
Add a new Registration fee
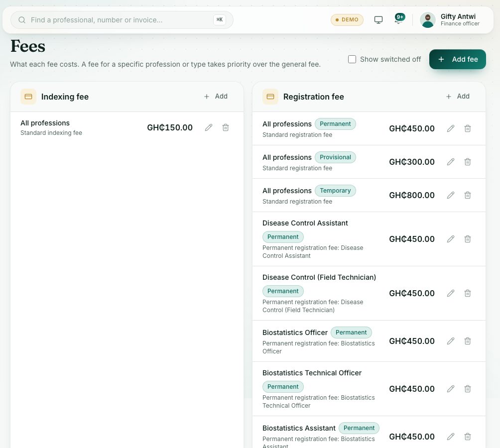point(458,96)
